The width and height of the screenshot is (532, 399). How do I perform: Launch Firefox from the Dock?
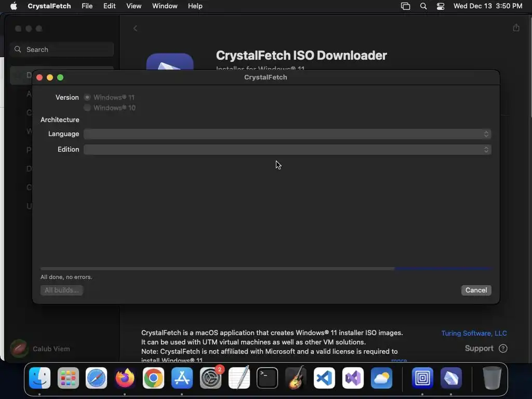point(125,378)
